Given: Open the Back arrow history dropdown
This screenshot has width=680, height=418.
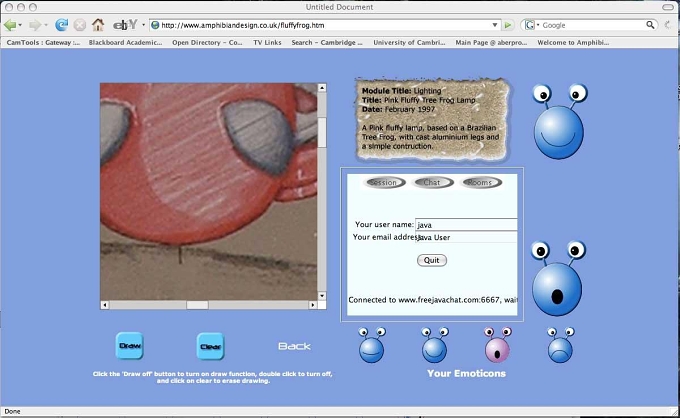Looking at the screenshot, I should tap(20, 26).
